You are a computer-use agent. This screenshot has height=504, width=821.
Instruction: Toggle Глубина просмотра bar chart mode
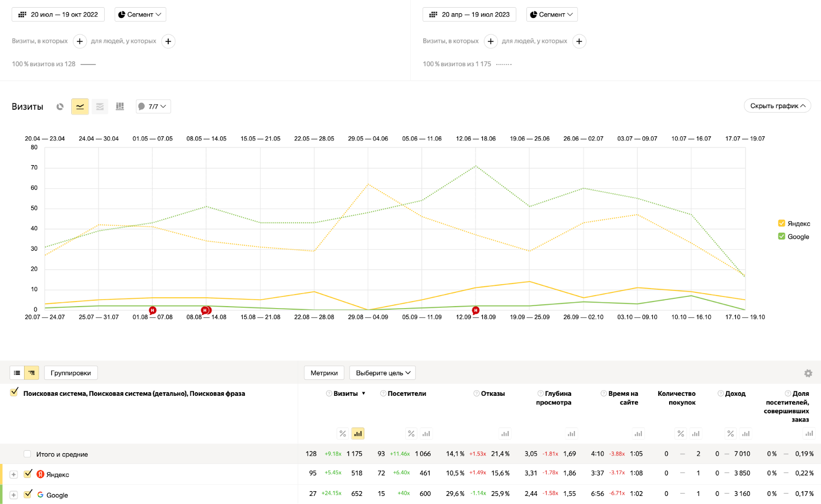pos(572,434)
